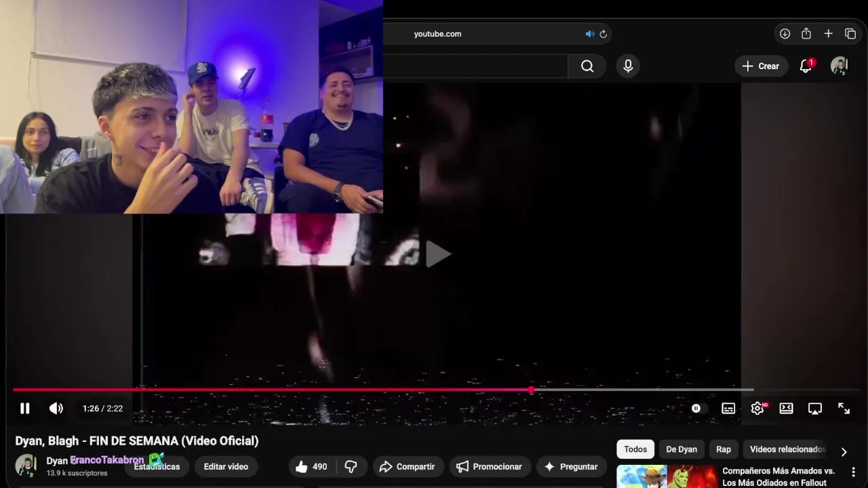Click the YouTube search input field
The image size is (868, 488).
[475, 66]
